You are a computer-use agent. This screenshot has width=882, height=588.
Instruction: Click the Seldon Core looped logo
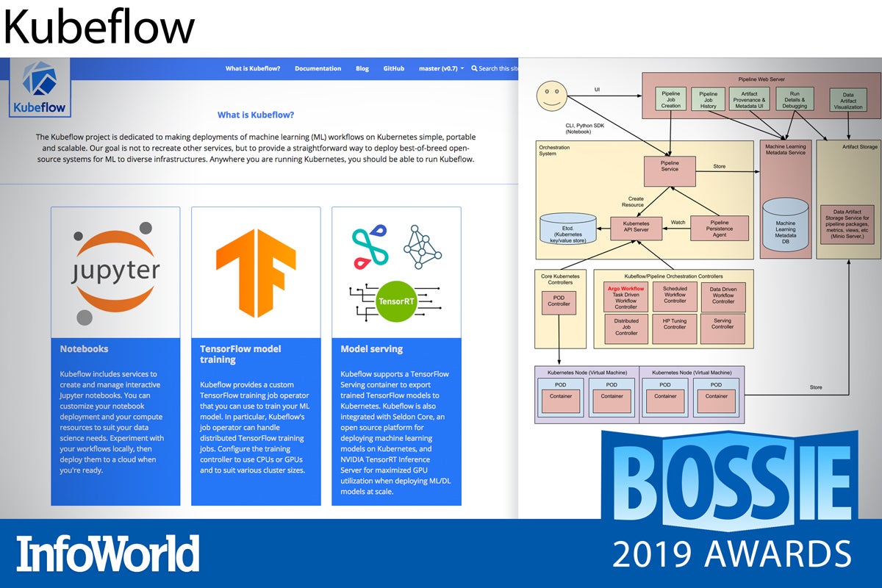click(x=369, y=248)
